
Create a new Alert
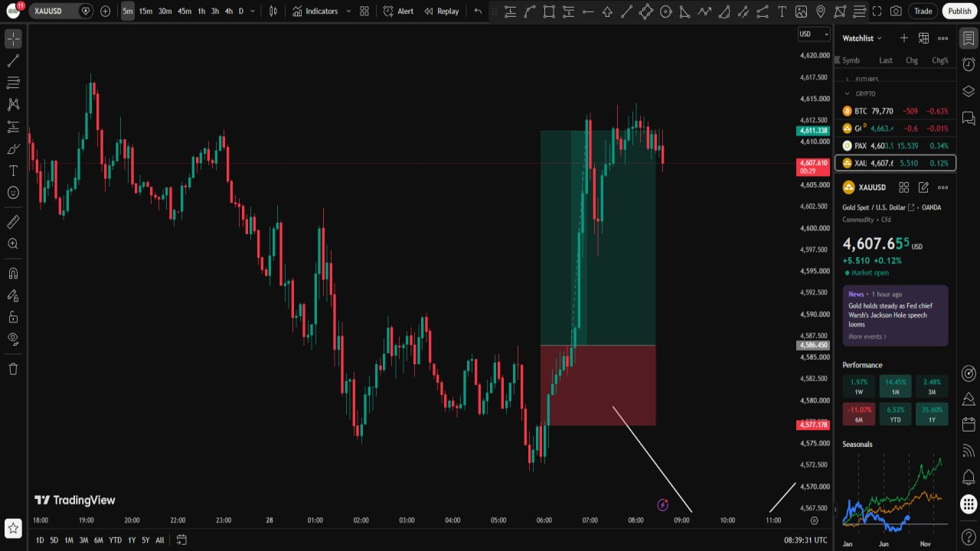[399, 11]
